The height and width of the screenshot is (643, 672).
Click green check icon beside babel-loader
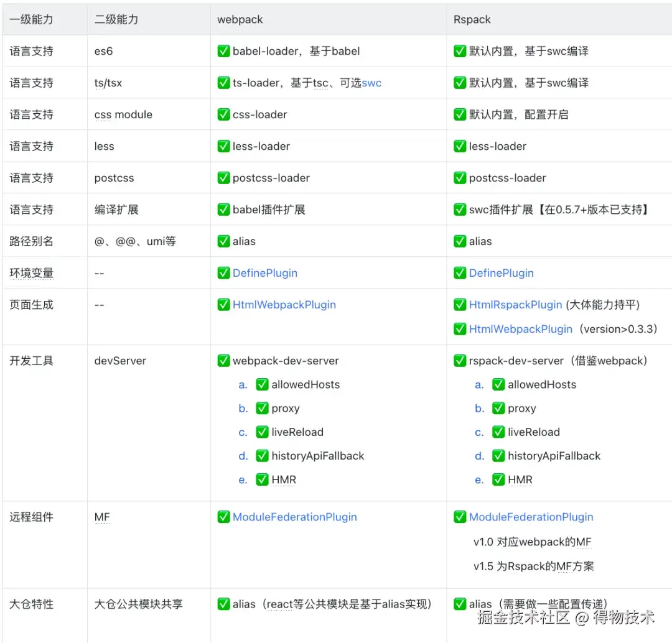point(224,51)
